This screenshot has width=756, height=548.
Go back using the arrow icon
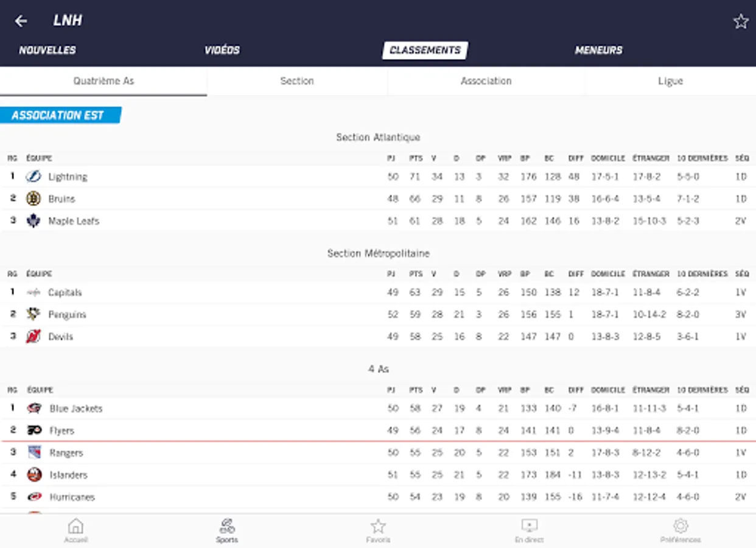(21, 21)
